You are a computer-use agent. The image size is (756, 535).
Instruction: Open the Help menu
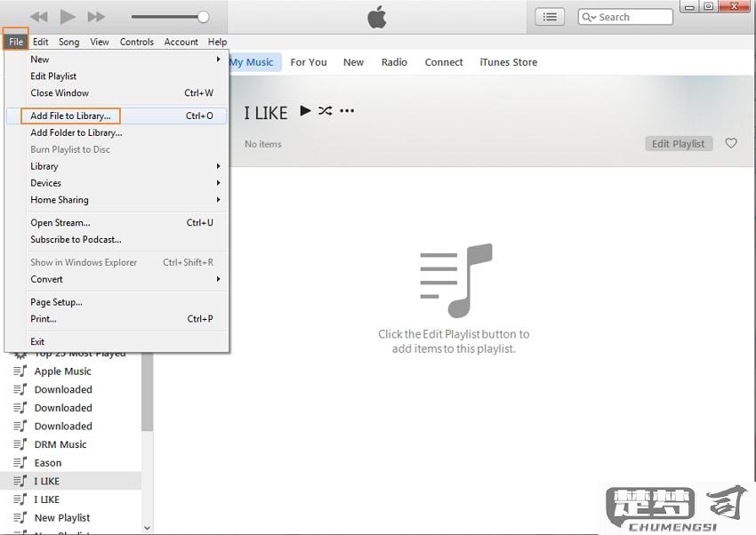pyautogui.click(x=217, y=42)
